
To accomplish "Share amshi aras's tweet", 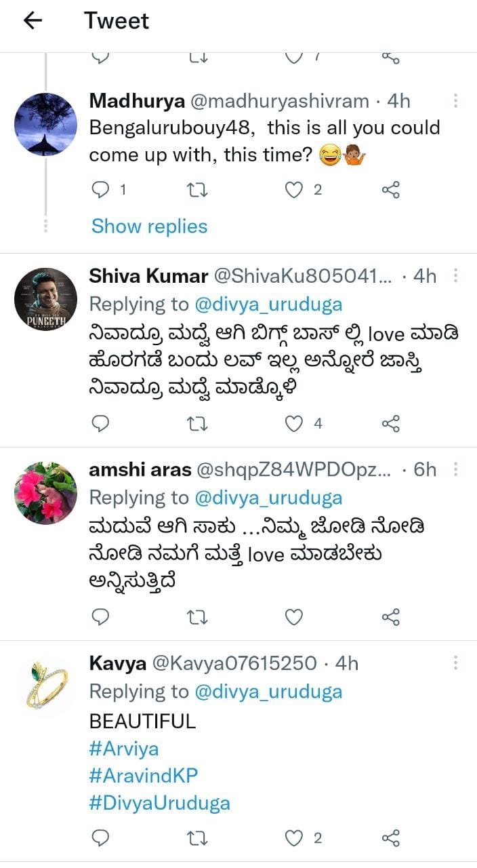I will [391, 616].
